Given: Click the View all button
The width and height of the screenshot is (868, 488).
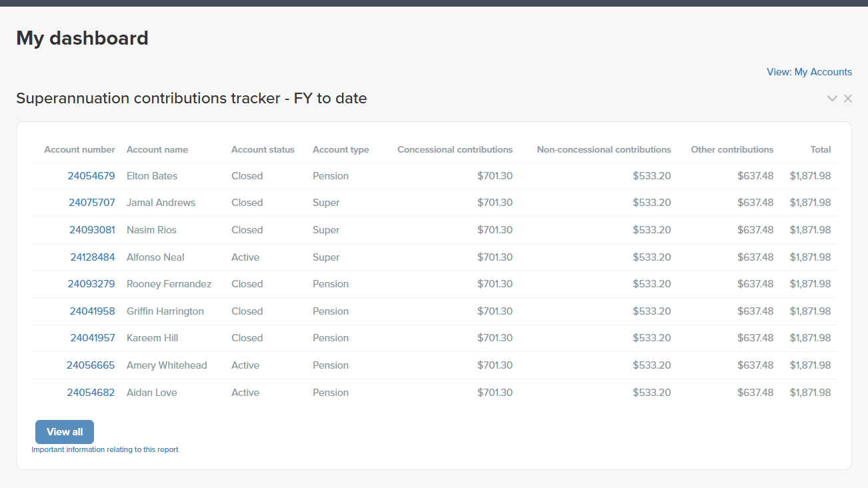Looking at the screenshot, I should coord(65,432).
